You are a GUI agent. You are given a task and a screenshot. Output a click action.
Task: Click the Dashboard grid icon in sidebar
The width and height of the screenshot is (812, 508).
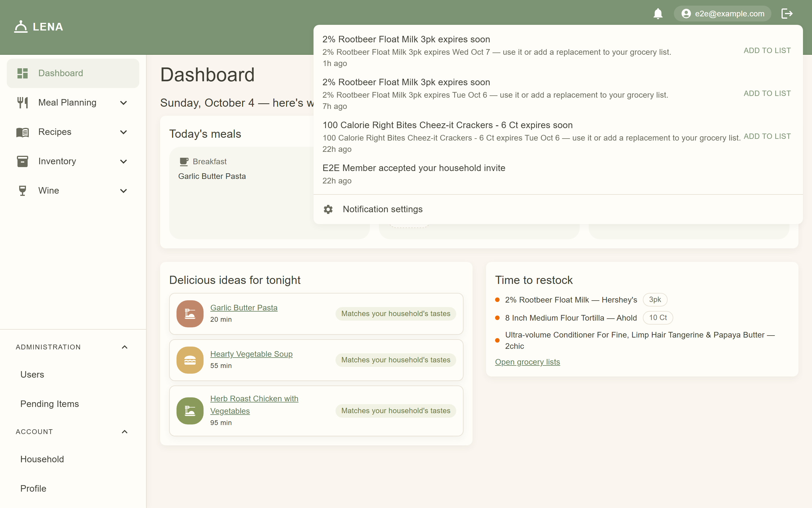point(23,73)
